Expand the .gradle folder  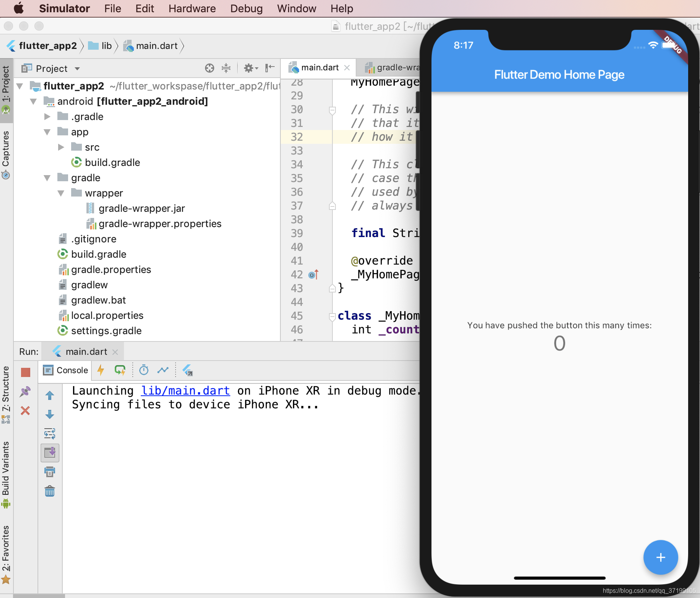coord(47,116)
